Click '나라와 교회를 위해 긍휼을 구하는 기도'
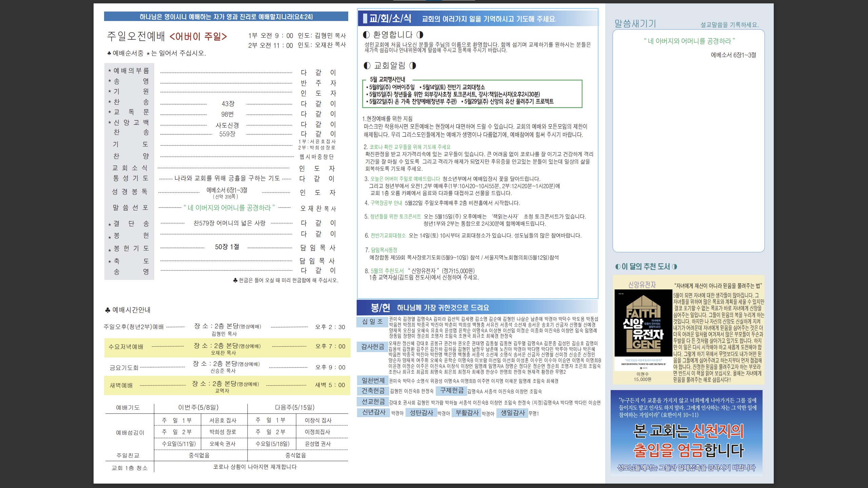The width and height of the screenshot is (868, 488). click(x=227, y=178)
